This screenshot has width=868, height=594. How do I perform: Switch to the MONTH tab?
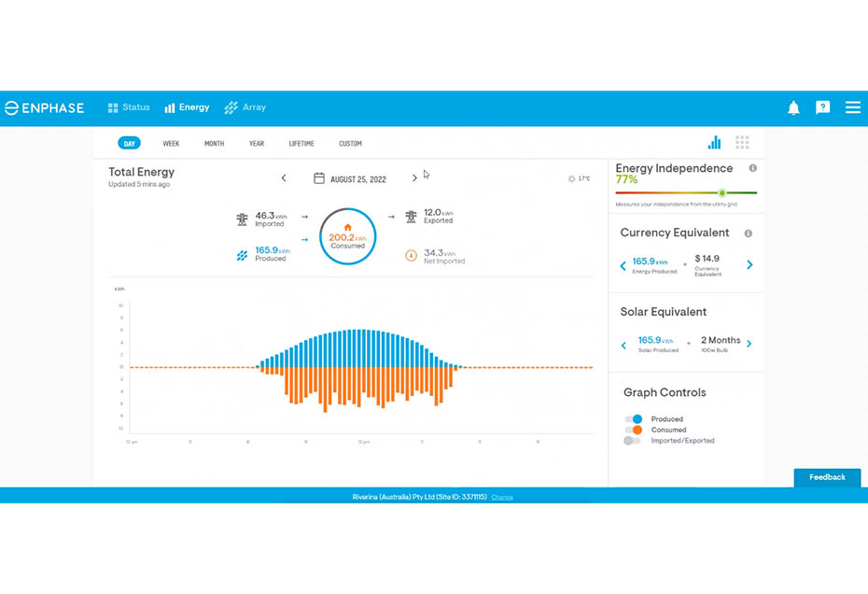(214, 143)
